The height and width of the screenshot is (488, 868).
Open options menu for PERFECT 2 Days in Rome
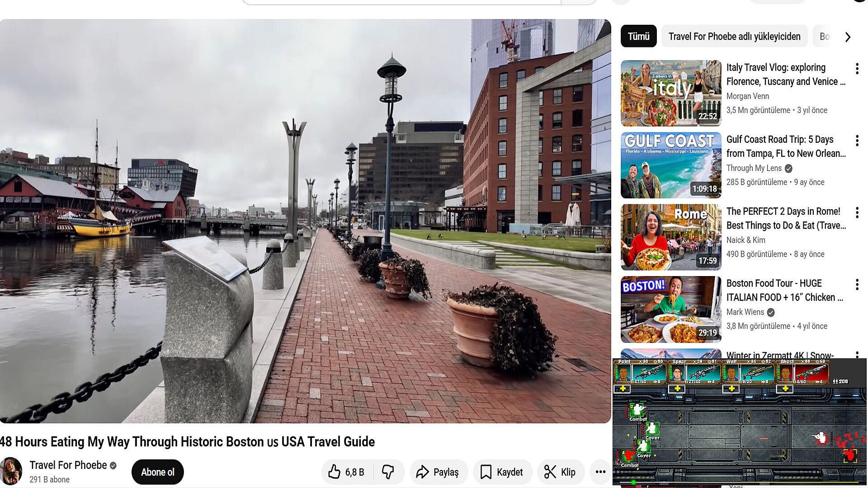pos(857,213)
